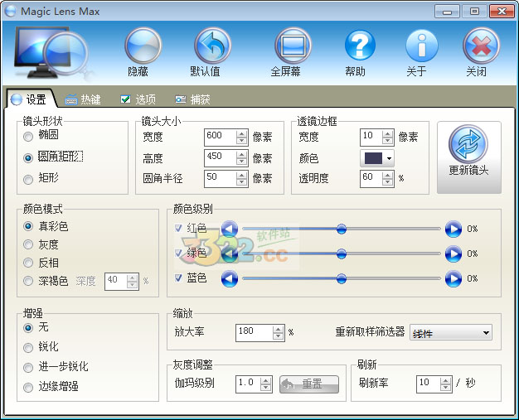Select 无 (None) enhancement option
This screenshot has height=420, width=519.
tap(28, 328)
